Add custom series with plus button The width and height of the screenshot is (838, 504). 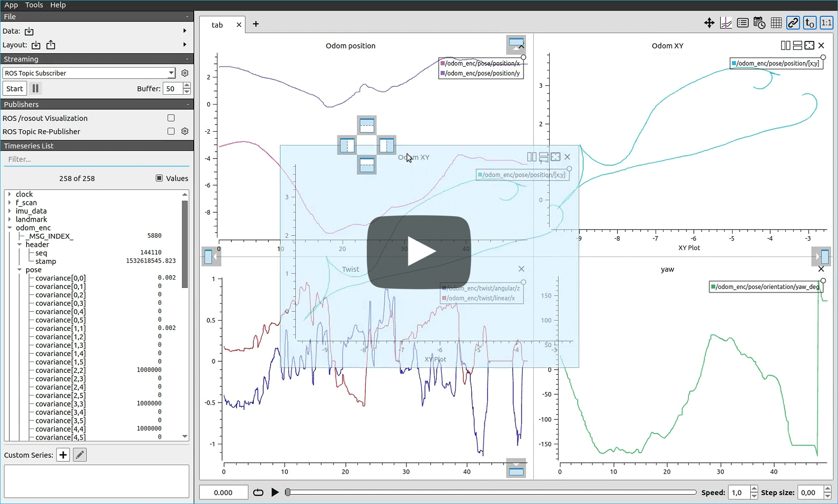pos(63,455)
